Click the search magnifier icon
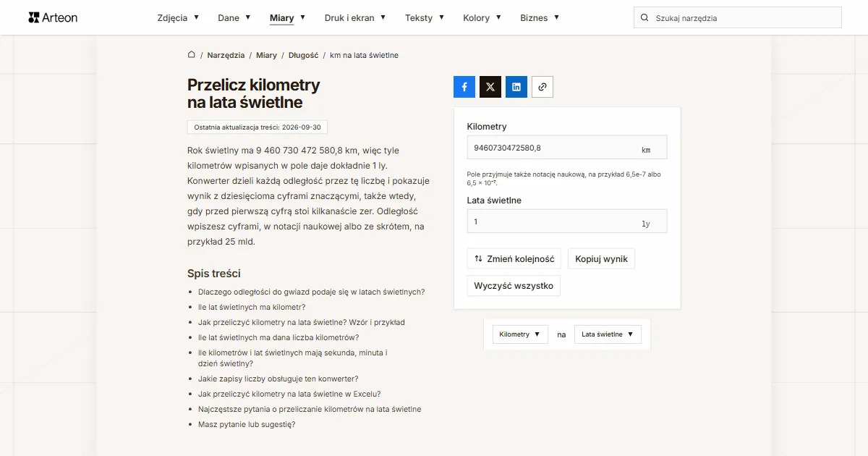 coord(644,18)
